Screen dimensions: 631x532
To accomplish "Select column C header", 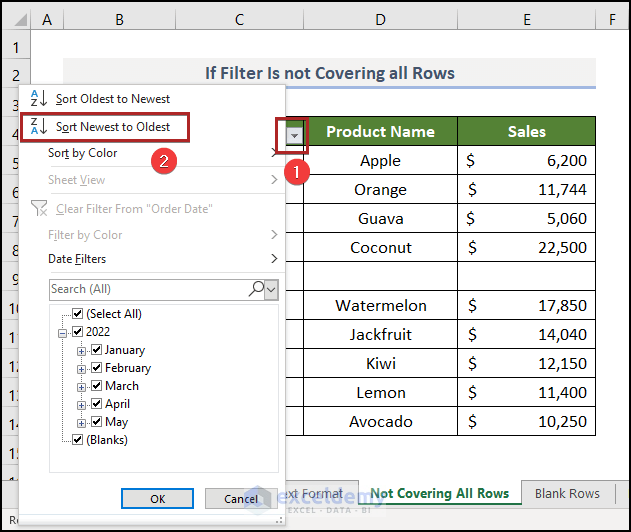I will point(239,19).
